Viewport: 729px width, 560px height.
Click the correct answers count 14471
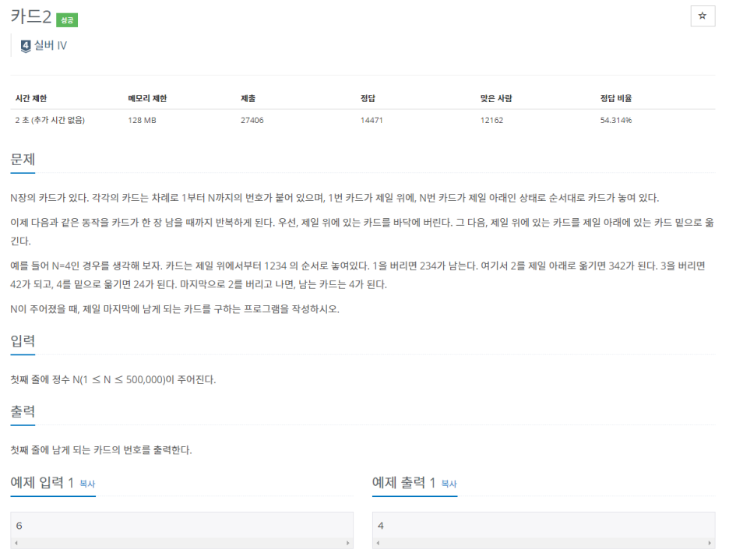372,120
